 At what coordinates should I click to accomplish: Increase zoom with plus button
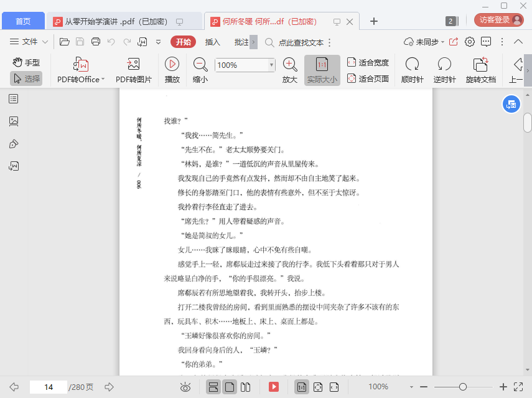coord(503,387)
